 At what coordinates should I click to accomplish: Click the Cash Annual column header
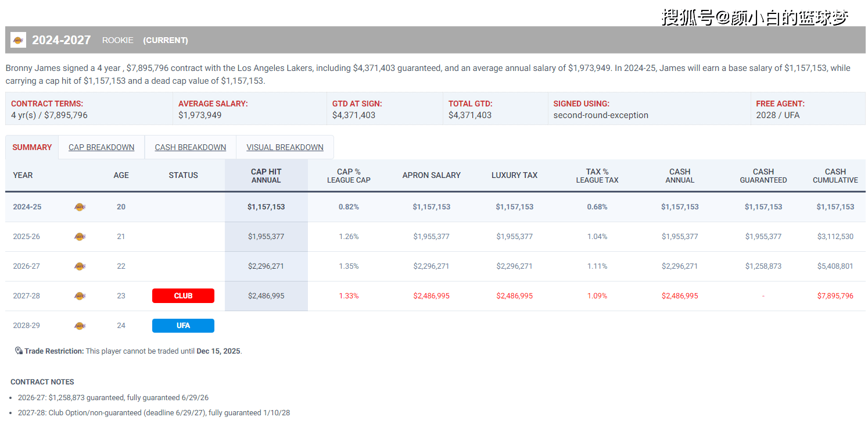[680, 176]
